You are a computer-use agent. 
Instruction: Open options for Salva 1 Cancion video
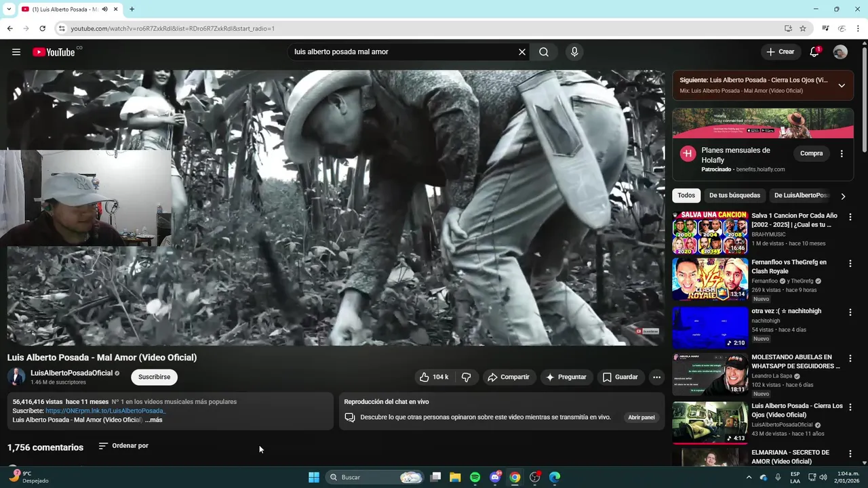pos(850,217)
